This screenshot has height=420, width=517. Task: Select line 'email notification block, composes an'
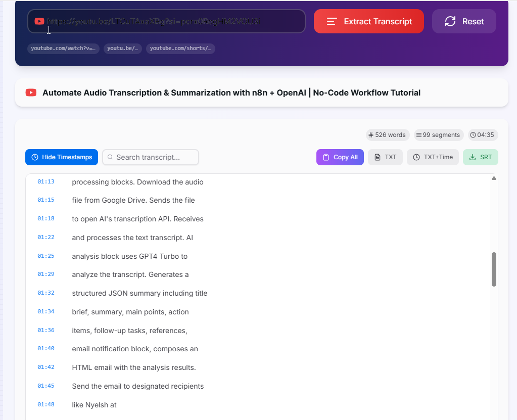click(135, 349)
